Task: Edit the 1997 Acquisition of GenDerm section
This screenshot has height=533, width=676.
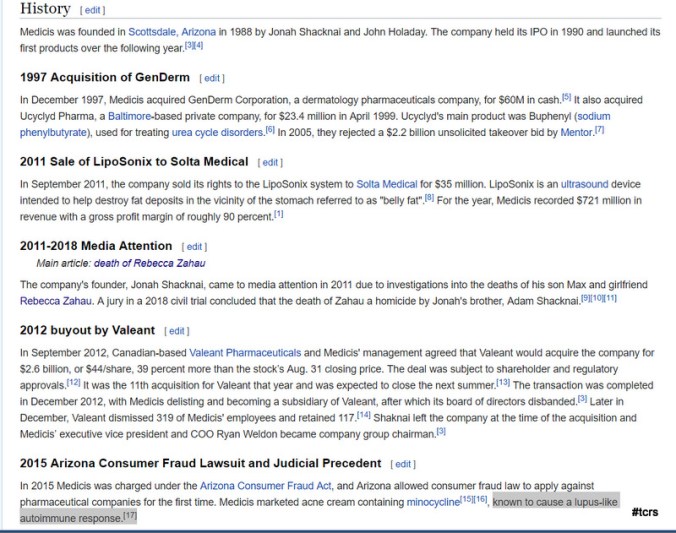Action: (x=211, y=78)
